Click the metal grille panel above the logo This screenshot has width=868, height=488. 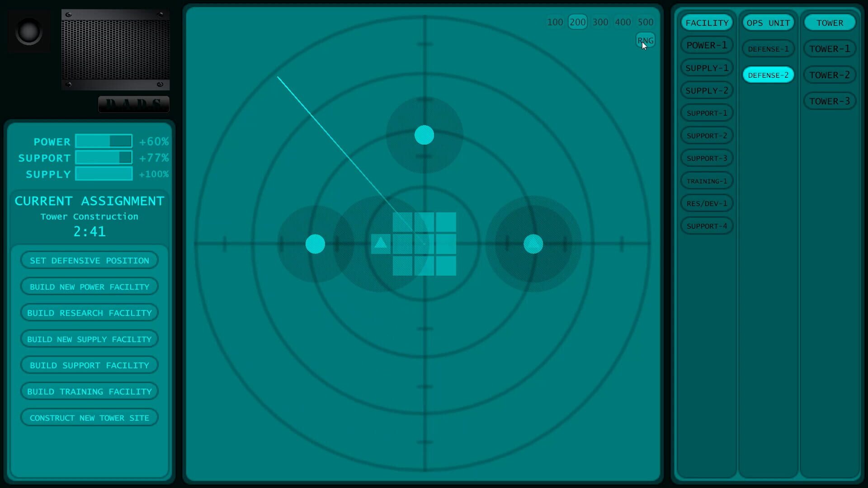point(115,50)
